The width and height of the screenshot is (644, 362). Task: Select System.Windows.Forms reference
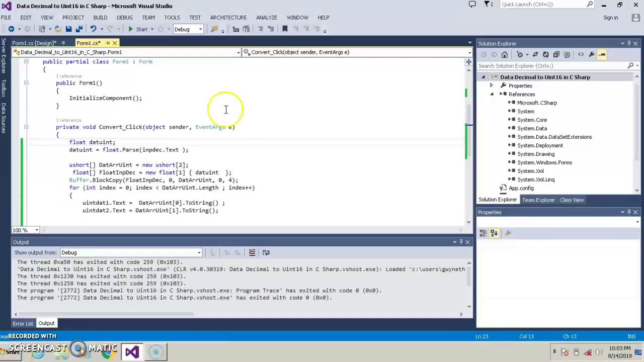(x=544, y=162)
